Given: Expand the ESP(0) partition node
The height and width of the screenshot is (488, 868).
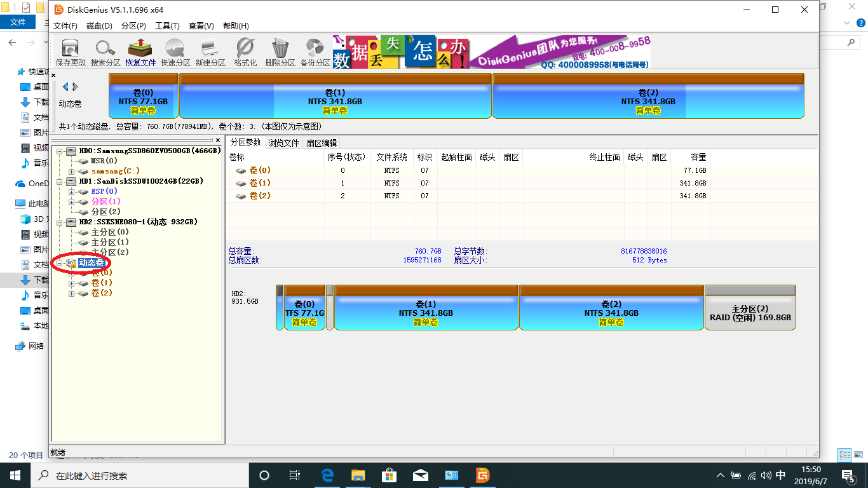Looking at the screenshot, I should click(x=72, y=191).
